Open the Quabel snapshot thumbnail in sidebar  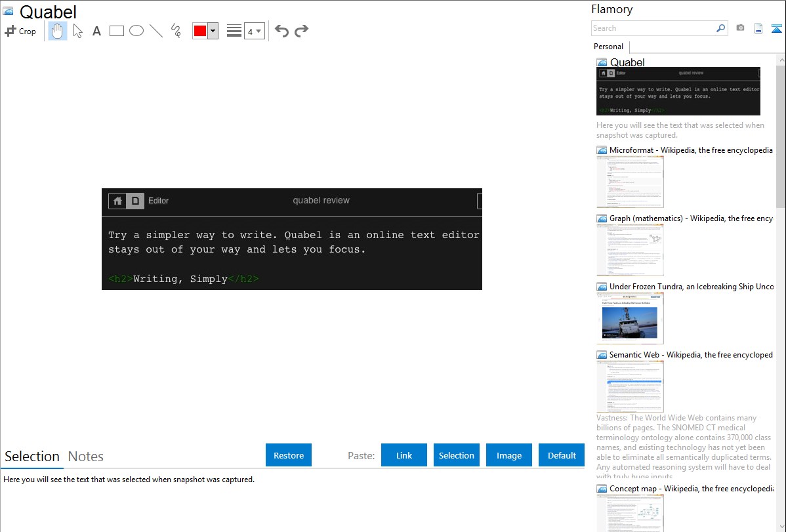click(678, 91)
